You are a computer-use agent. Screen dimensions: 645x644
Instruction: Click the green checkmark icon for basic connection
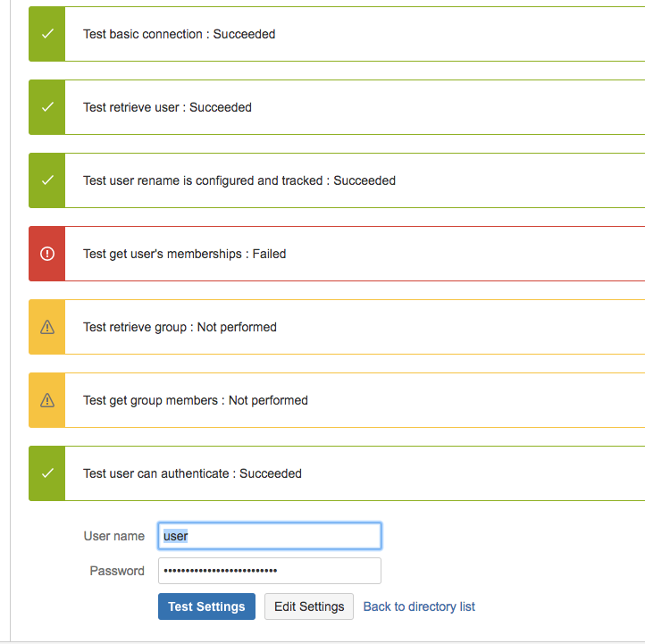[47, 34]
